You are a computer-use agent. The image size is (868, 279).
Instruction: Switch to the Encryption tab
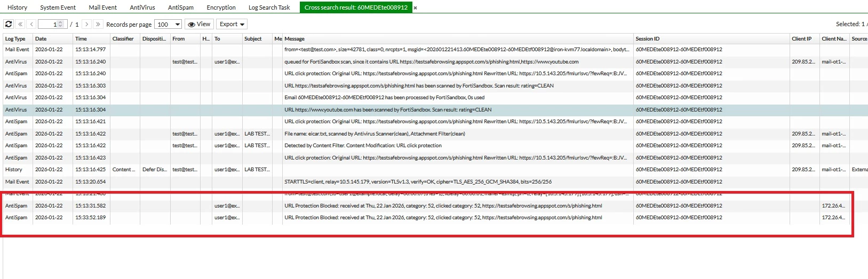(x=221, y=7)
